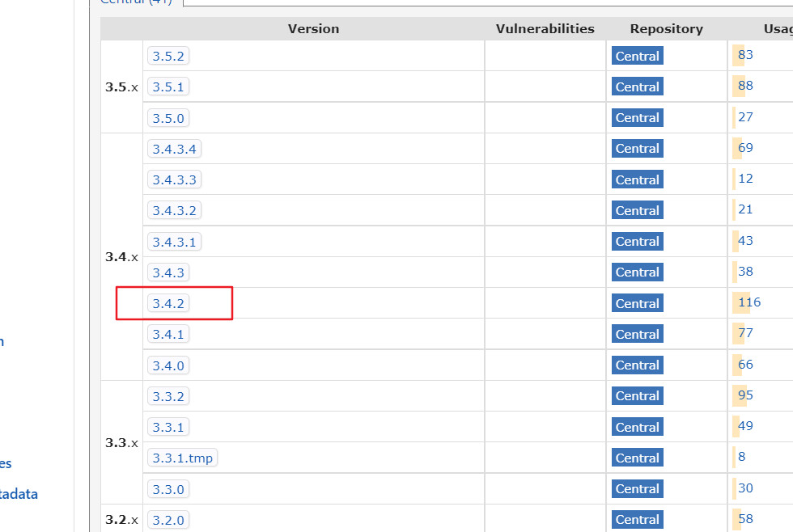Open version 3.2.0 link
Image resolution: width=793 pixels, height=532 pixels.
click(x=168, y=520)
